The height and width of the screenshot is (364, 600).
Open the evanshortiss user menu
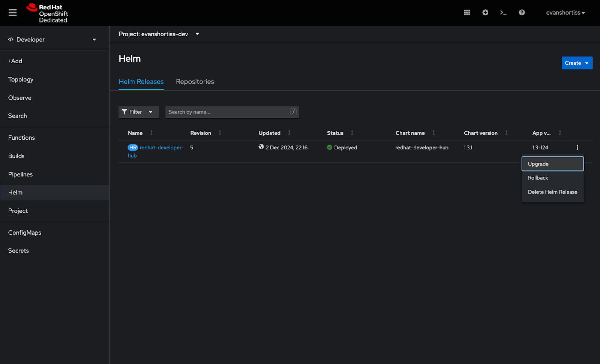tap(565, 12)
